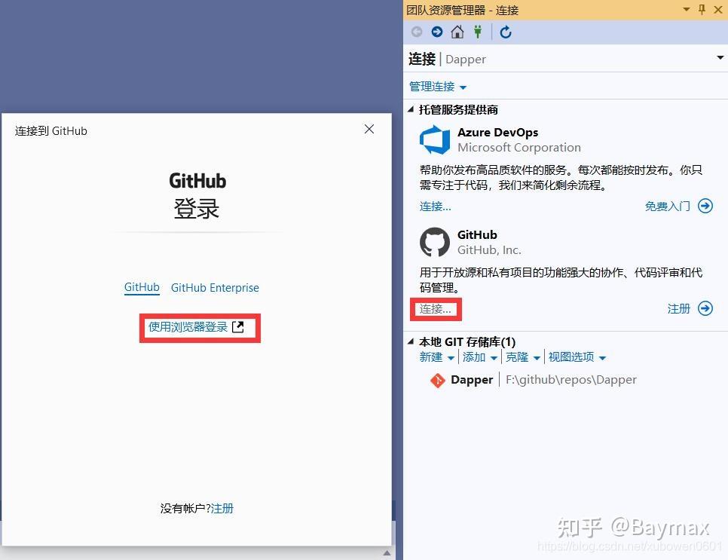Image resolution: width=728 pixels, height=560 pixels.
Task: Click the Refresh icon in Team Explorer
Action: tap(504, 32)
